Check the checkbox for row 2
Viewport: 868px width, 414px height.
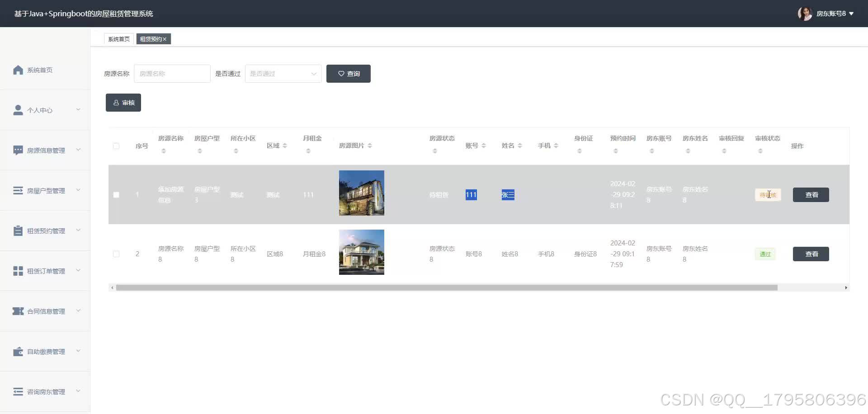pyautogui.click(x=116, y=254)
